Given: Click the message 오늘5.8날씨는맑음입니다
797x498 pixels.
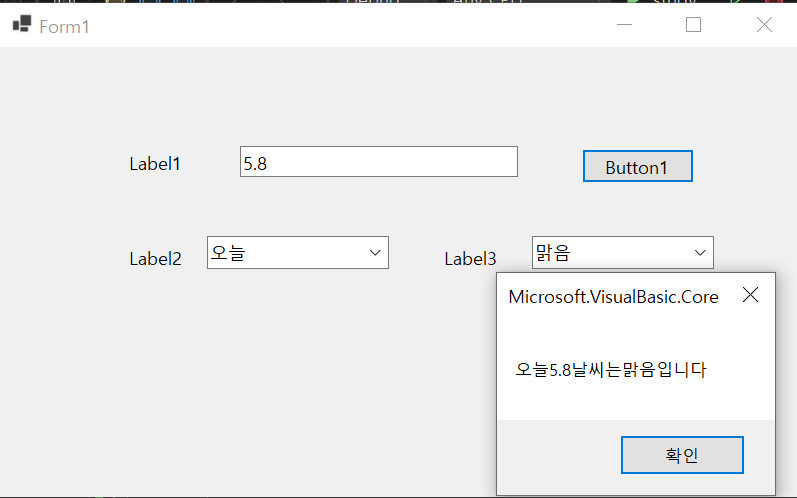Looking at the screenshot, I should (x=610, y=369).
